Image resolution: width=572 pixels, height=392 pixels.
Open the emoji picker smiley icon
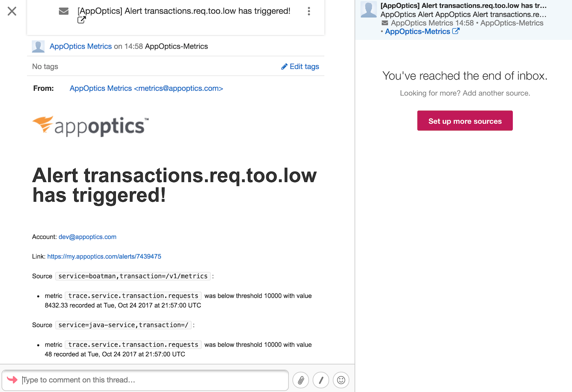341,381
